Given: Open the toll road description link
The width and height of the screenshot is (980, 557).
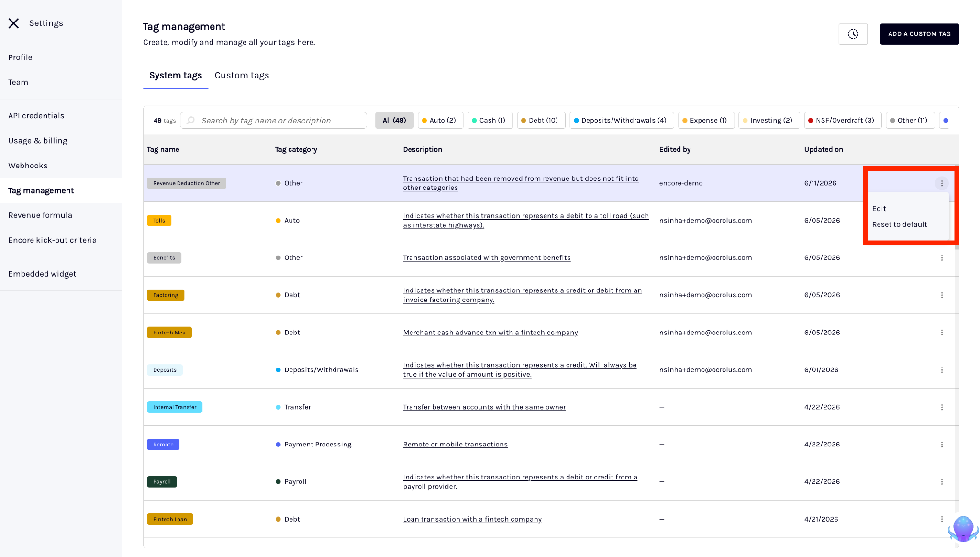Looking at the screenshot, I should point(526,221).
